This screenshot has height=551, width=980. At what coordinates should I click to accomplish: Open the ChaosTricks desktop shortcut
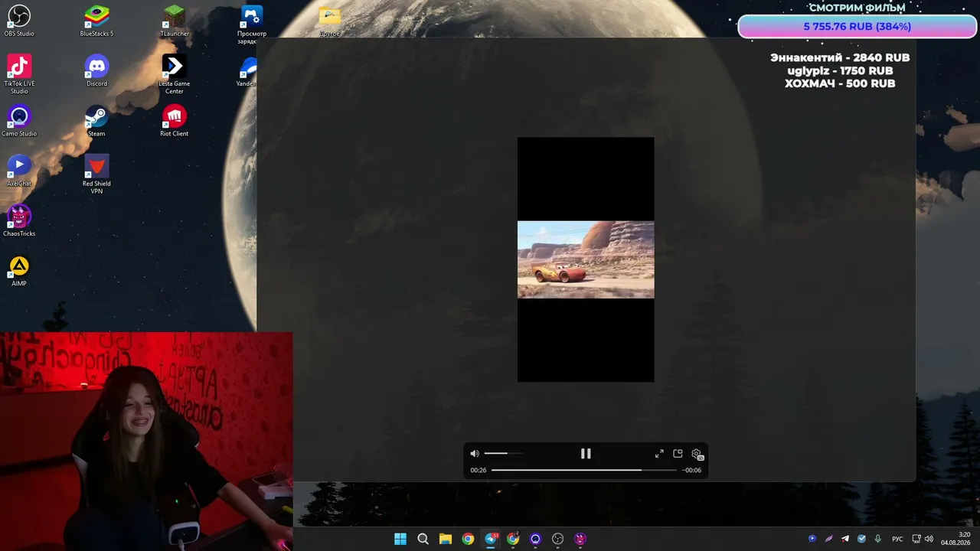pyautogui.click(x=19, y=220)
